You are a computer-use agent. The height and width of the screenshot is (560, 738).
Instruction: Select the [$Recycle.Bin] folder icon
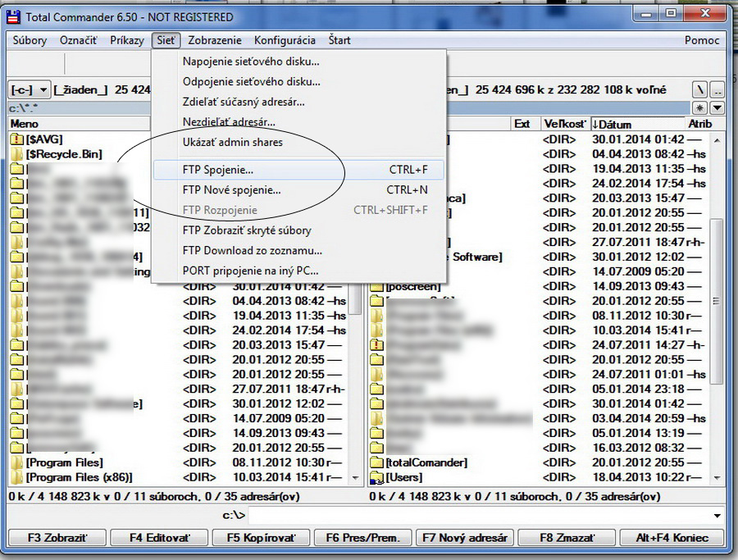[17, 154]
